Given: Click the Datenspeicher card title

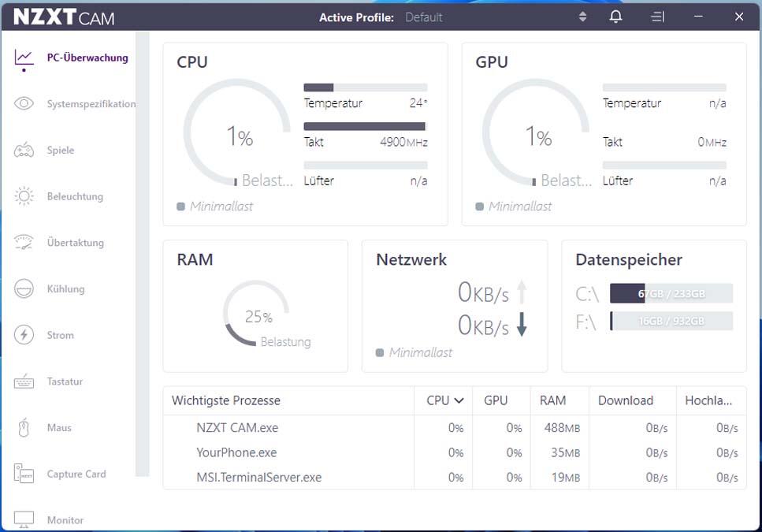Looking at the screenshot, I should coord(628,260).
